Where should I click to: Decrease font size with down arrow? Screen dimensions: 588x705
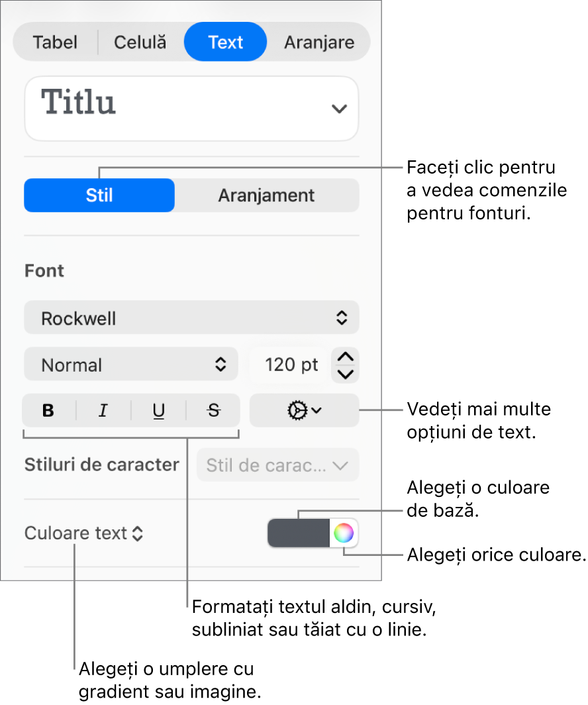tap(345, 374)
